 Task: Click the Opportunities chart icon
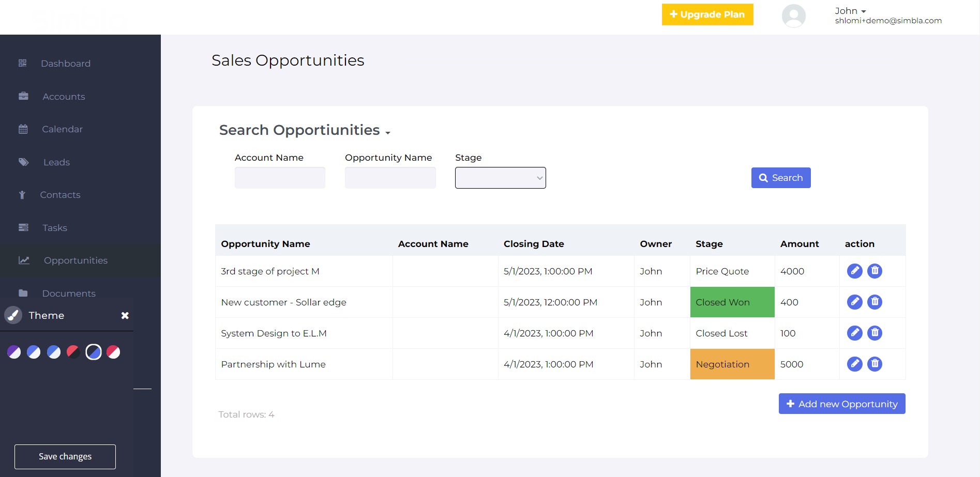(x=24, y=260)
